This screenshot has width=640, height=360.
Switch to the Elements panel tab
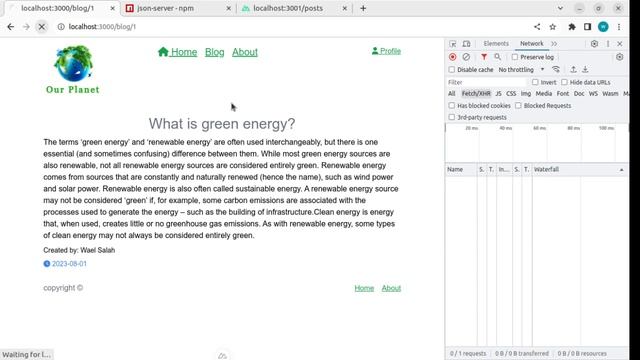pyautogui.click(x=496, y=44)
